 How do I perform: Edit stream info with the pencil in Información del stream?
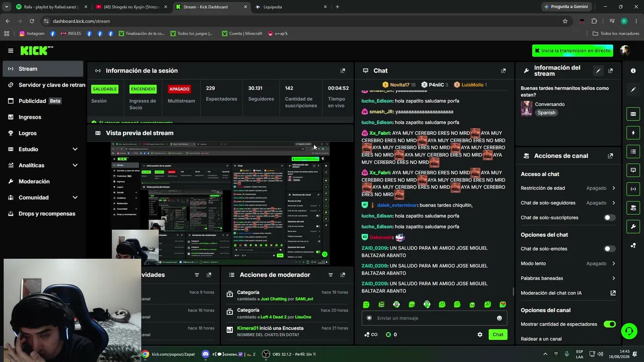click(x=598, y=71)
